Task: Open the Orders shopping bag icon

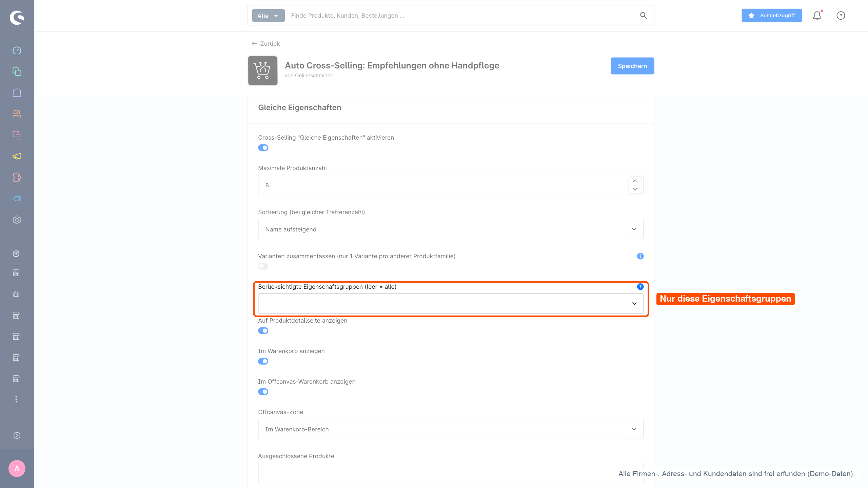Action: coord(17,93)
